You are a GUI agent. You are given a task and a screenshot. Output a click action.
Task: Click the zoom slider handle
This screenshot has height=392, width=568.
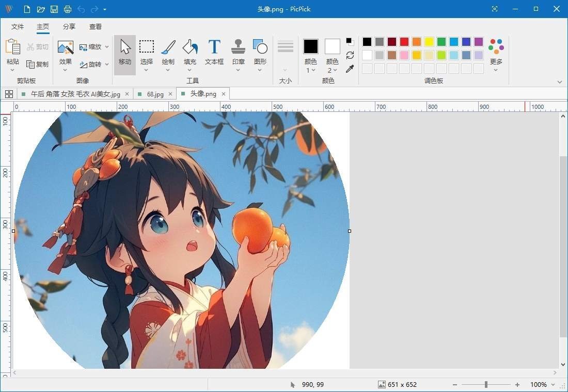[486, 385]
